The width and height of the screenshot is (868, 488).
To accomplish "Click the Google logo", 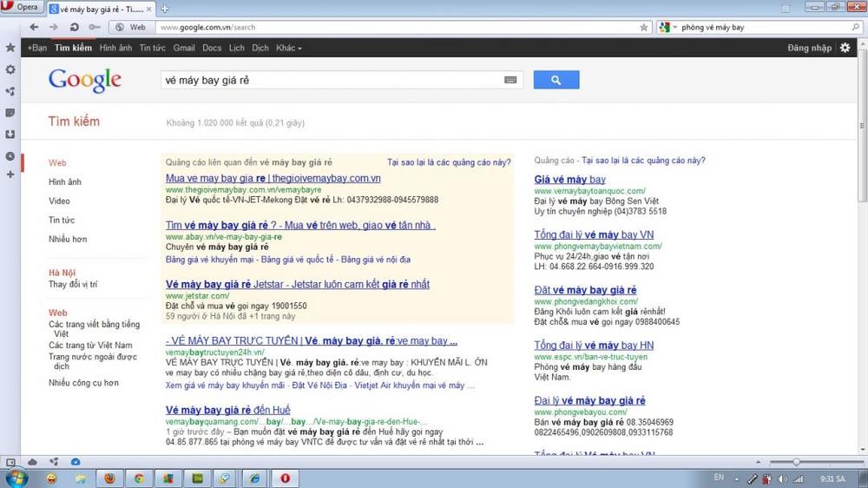I will click(85, 81).
